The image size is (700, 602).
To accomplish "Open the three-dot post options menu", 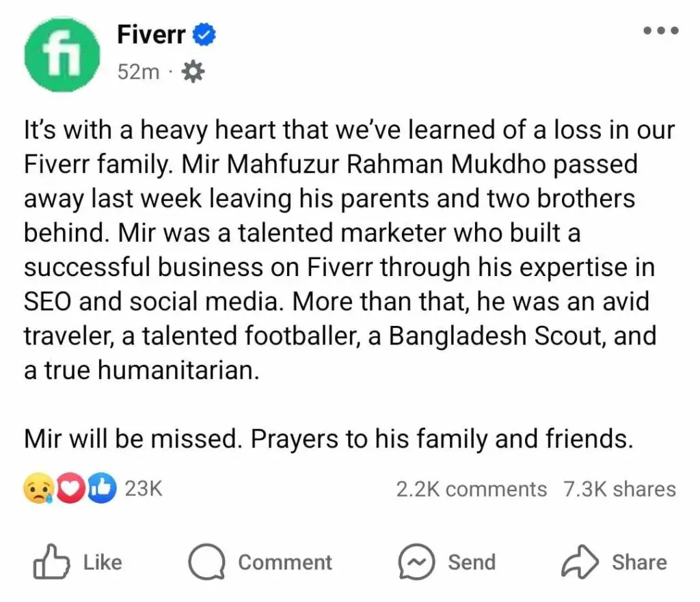I will coord(661,31).
